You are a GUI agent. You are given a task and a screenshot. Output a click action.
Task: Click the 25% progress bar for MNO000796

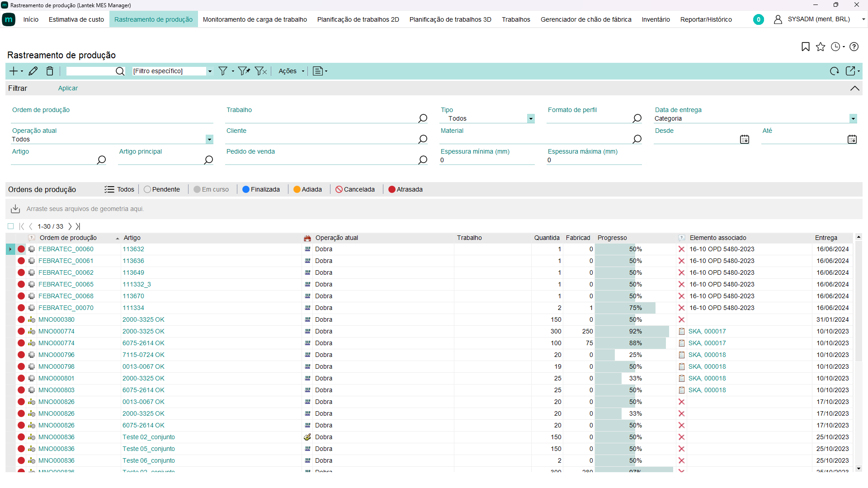tap(635, 355)
